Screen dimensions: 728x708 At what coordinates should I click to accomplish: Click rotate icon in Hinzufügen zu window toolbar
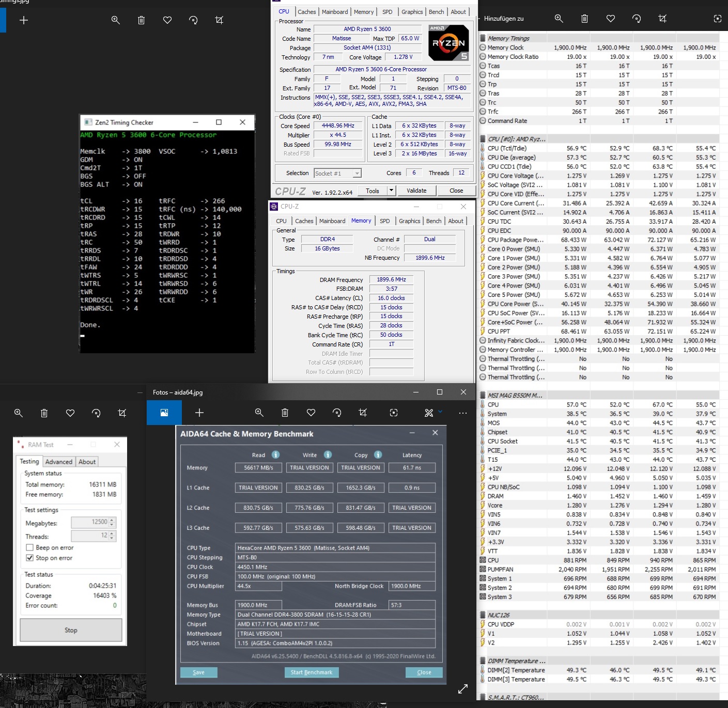(637, 19)
